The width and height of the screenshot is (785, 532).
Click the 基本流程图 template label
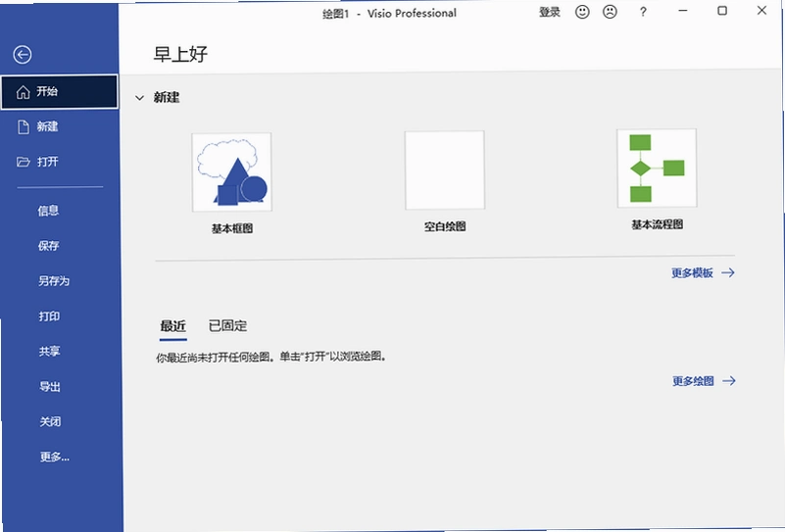click(658, 224)
